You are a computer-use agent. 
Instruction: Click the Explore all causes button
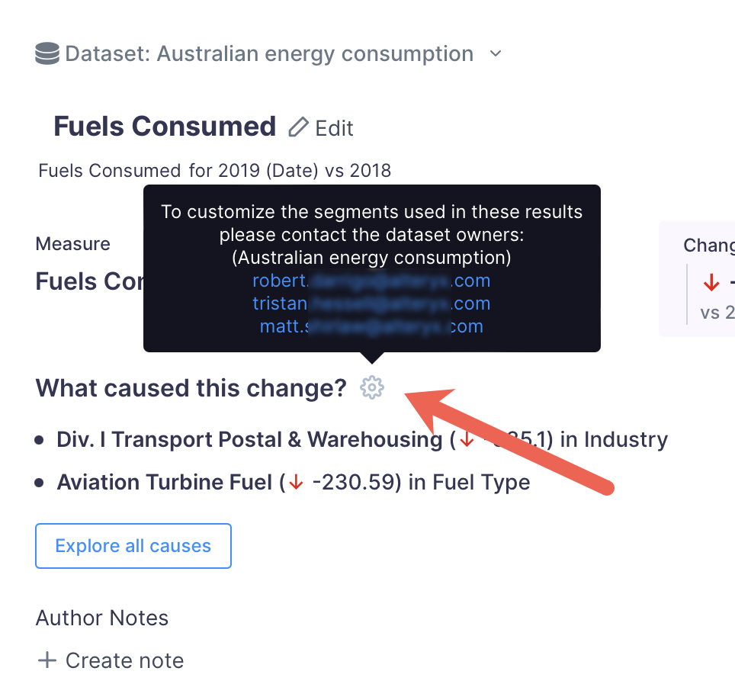point(133,545)
